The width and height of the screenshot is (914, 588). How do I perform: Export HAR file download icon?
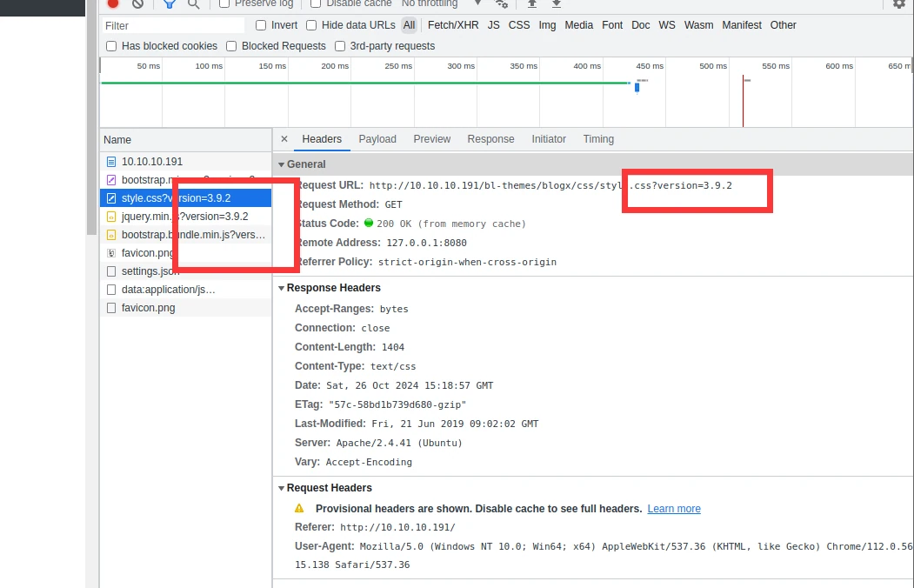tap(556, 3)
